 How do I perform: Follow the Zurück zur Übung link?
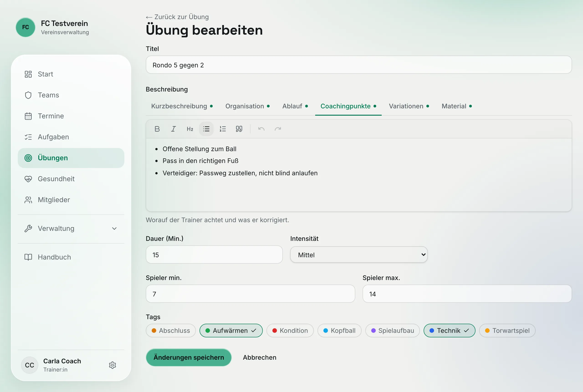point(177,17)
